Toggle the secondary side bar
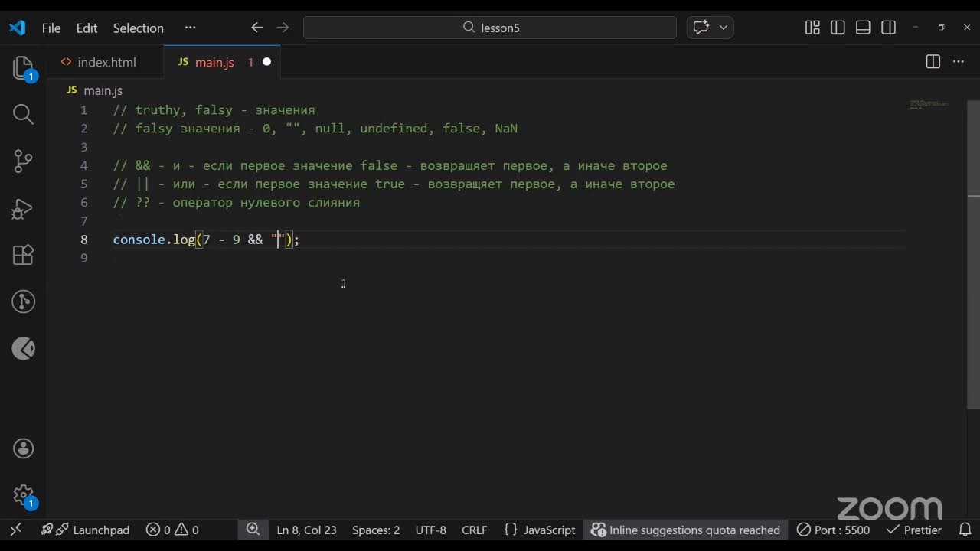The image size is (980, 551). tap(888, 28)
